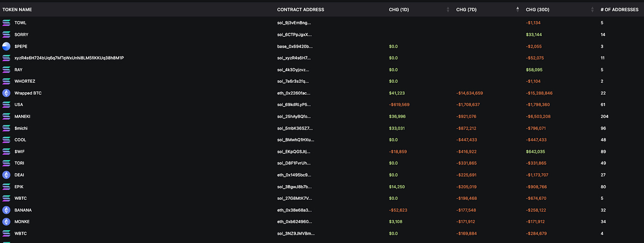The image size is (644, 243).
Task: Open the $WIF token name
Action: pyautogui.click(x=20, y=152)
